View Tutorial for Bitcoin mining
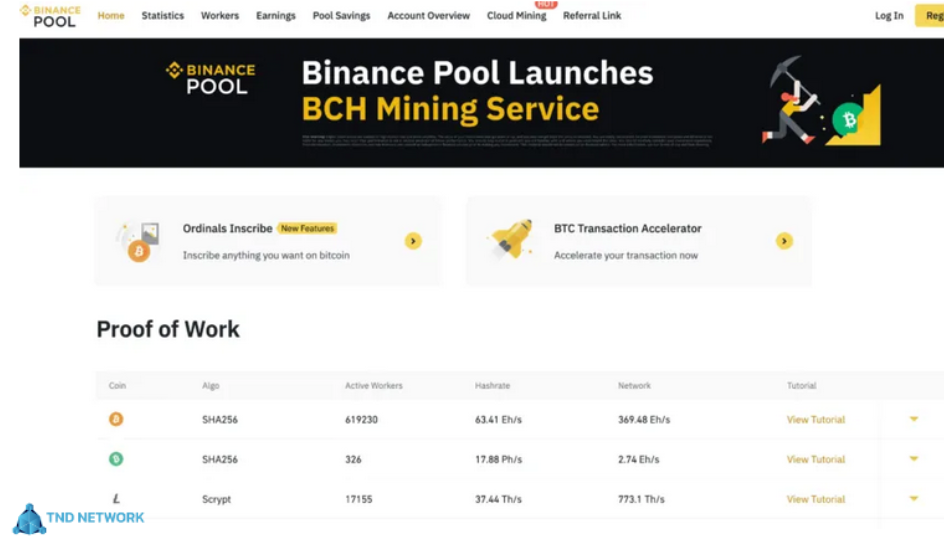The width and height of the screenshot is (944, 543). (x=816, y=420)
